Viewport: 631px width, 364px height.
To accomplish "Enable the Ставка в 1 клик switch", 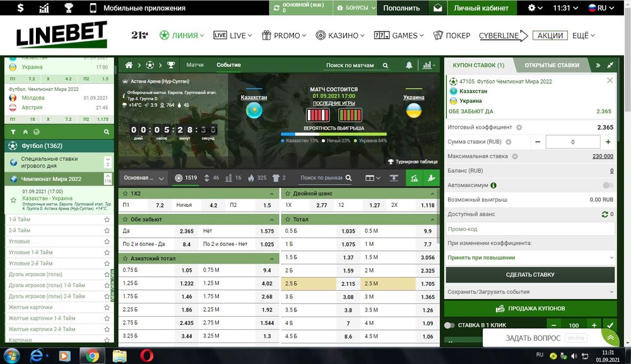I will point(449,325).
